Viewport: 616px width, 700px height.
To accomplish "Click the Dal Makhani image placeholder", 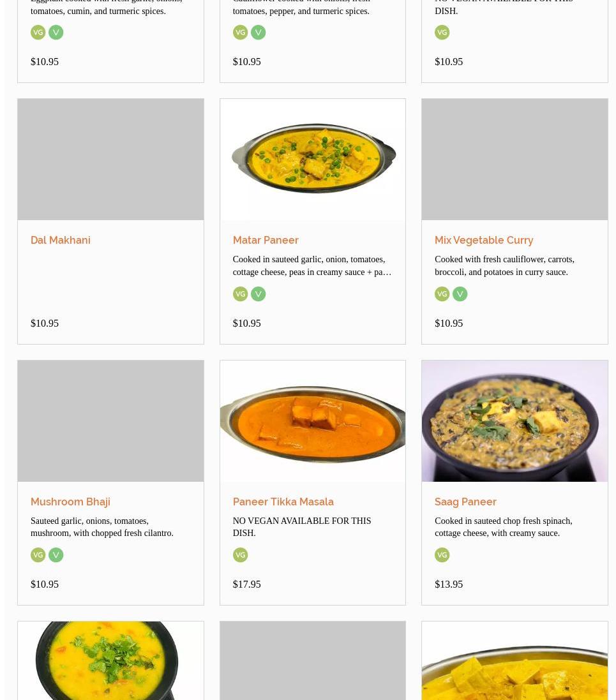I will point(110,160).
